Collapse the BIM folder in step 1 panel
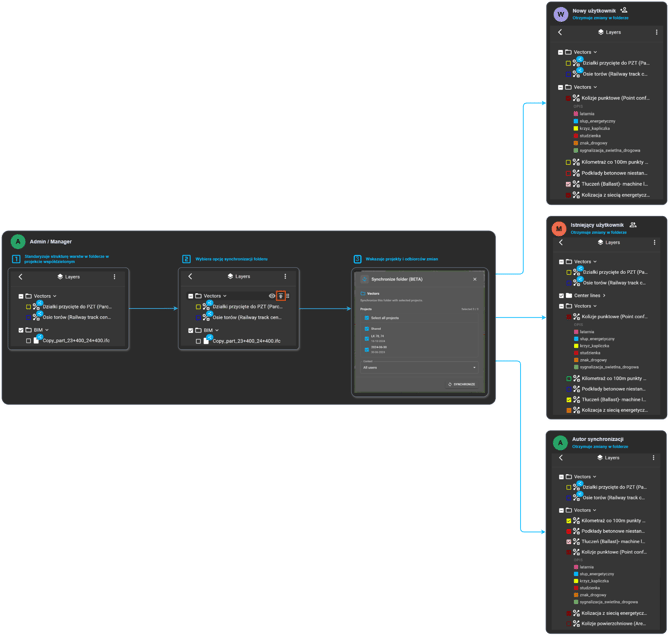The height and width of the screenshot is (637, 670). tap(47, 330)
